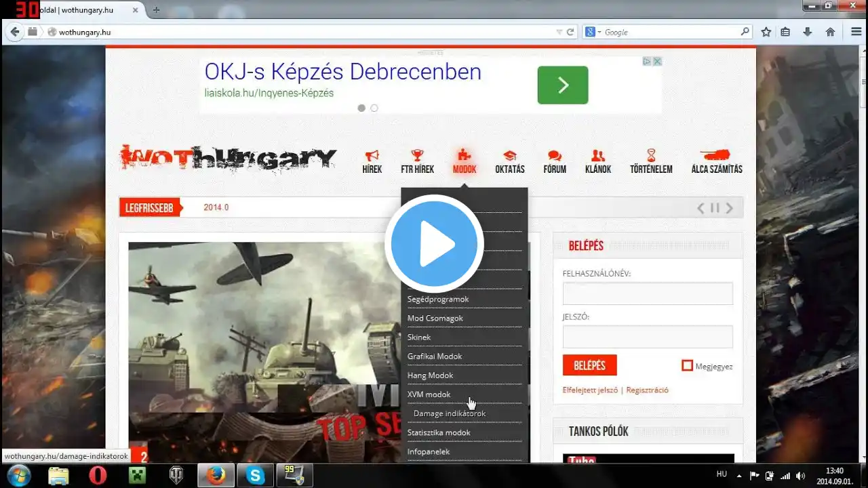Open the Elfelejtett jelszó link
The image size is (868, 488).
pyautogui.click(x=590, y=390)
